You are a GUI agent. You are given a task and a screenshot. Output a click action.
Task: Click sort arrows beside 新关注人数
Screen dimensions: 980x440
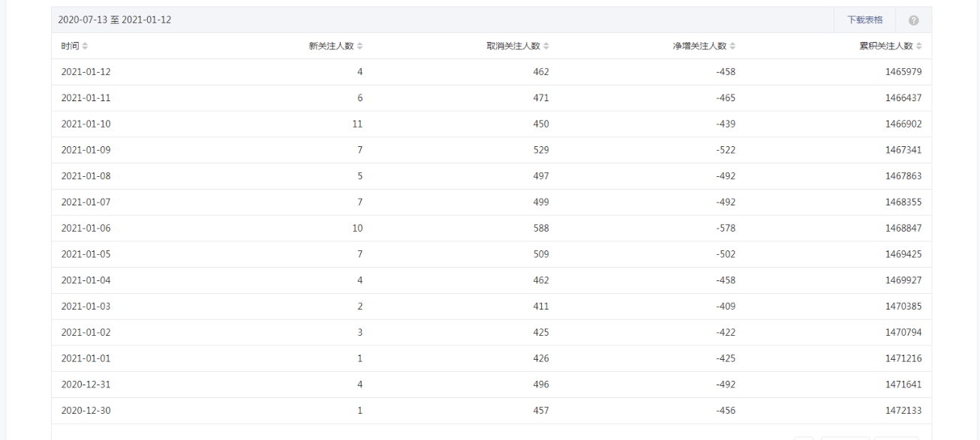pyautogui.click(x=359, y=46)
